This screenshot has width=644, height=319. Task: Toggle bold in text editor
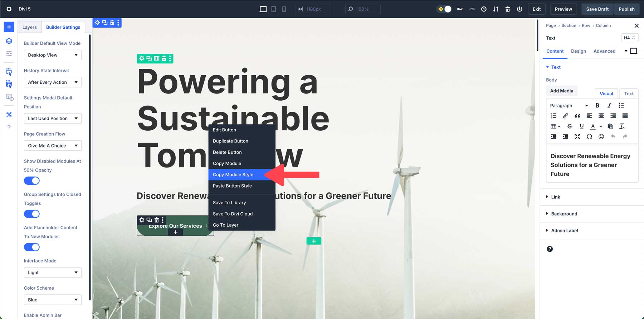(x=597, y=105)
